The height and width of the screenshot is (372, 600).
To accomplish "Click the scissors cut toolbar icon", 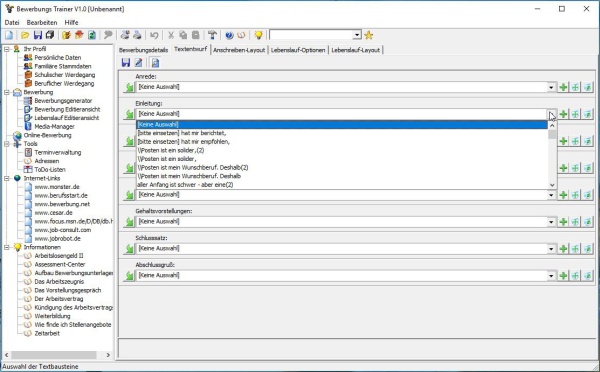I will 171,35.
